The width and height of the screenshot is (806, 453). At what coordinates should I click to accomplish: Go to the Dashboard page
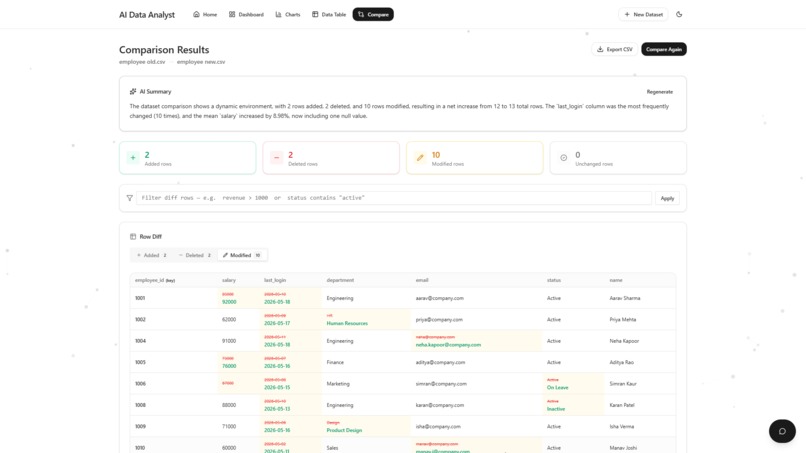coord(246,14)
